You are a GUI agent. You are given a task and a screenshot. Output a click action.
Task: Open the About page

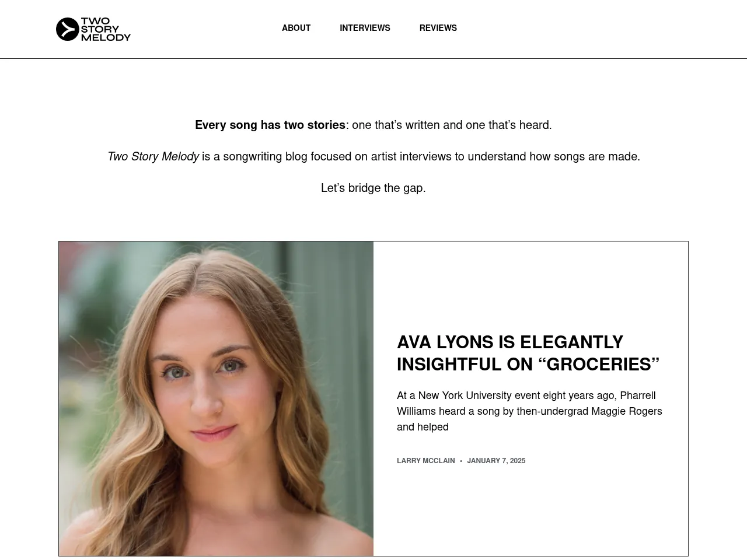(x=296, y=28)
